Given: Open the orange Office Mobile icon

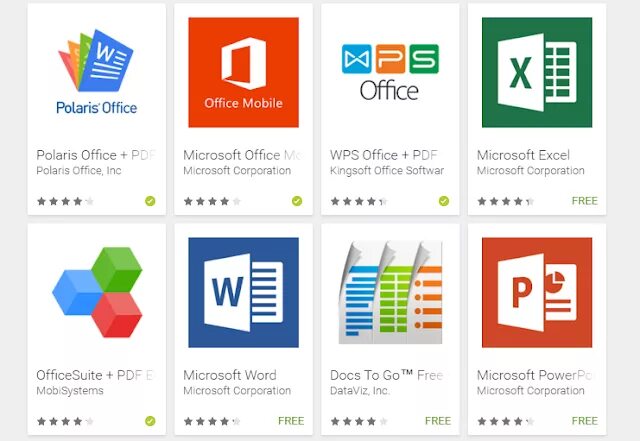Looking at the screenshot, I should 243,72.
